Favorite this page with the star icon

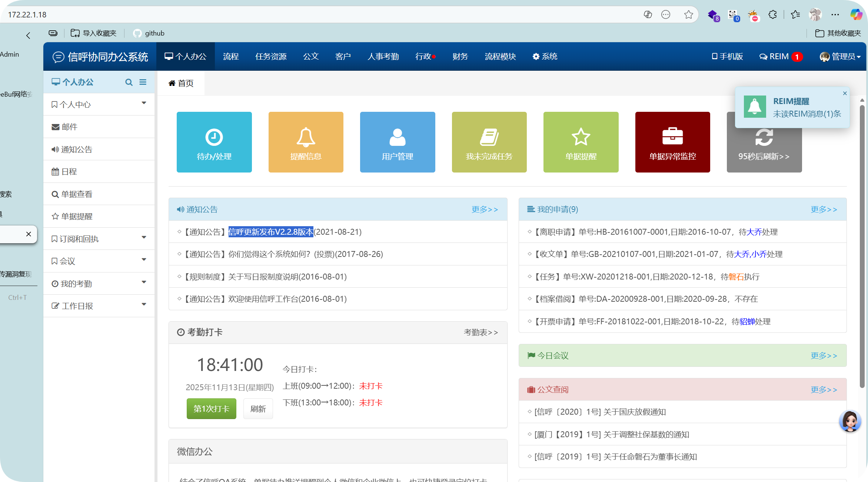coord(688,14)
